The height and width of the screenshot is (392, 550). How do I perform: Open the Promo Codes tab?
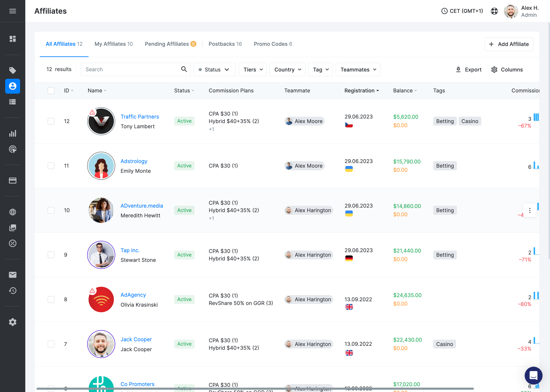273,44
